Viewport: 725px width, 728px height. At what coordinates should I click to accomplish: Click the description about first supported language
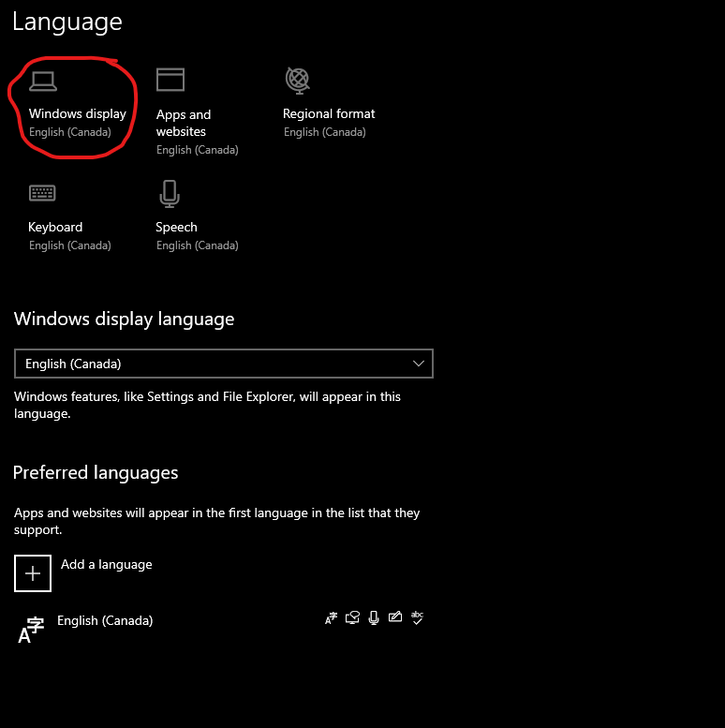[x=216, y=521]
